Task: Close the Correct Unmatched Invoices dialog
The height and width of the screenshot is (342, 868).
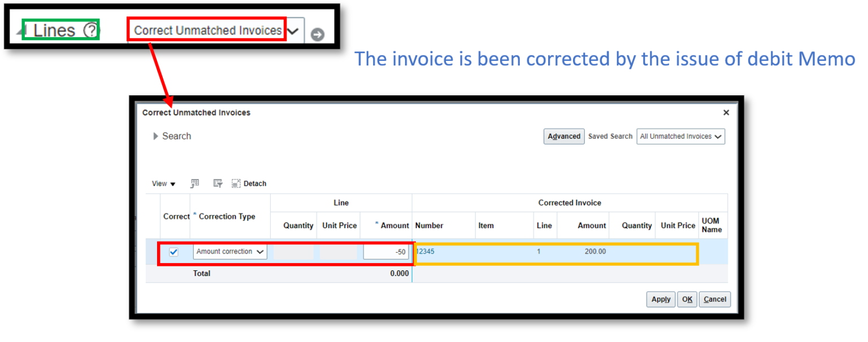Action: [x=726, y=112]
